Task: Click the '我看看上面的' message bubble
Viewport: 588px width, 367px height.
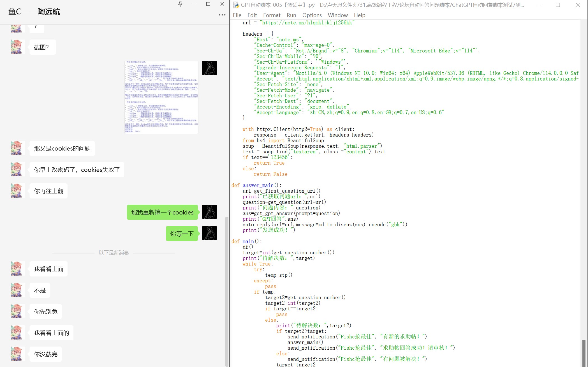Action: coord(51,333)
